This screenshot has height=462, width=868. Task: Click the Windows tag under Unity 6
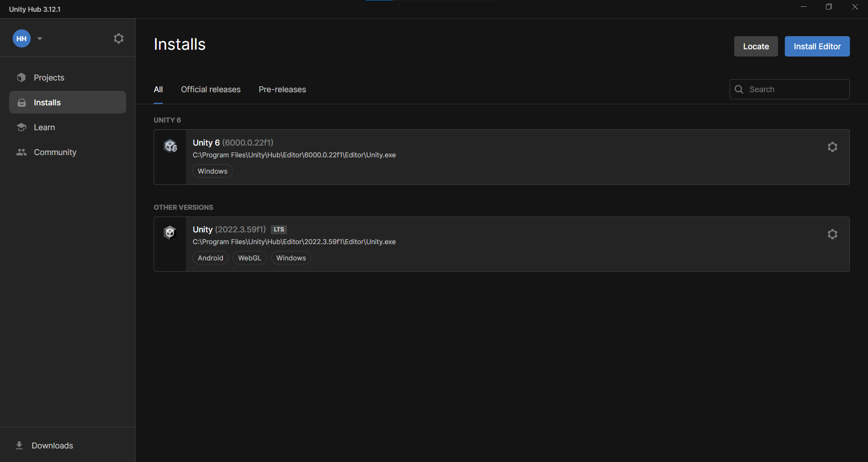(212, 171)
